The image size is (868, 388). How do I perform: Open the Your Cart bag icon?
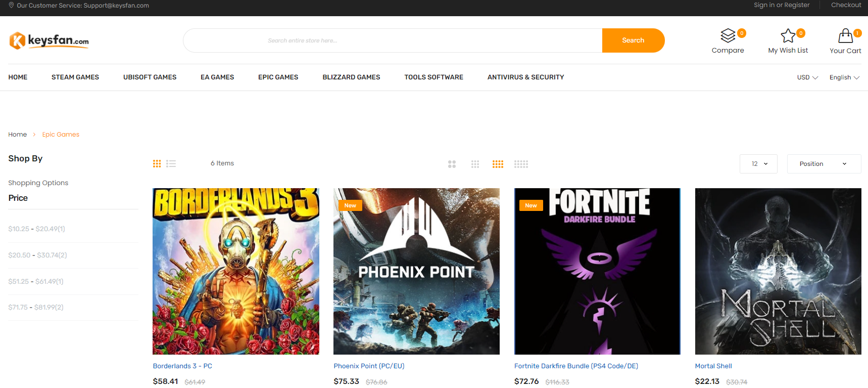[845, 36]
